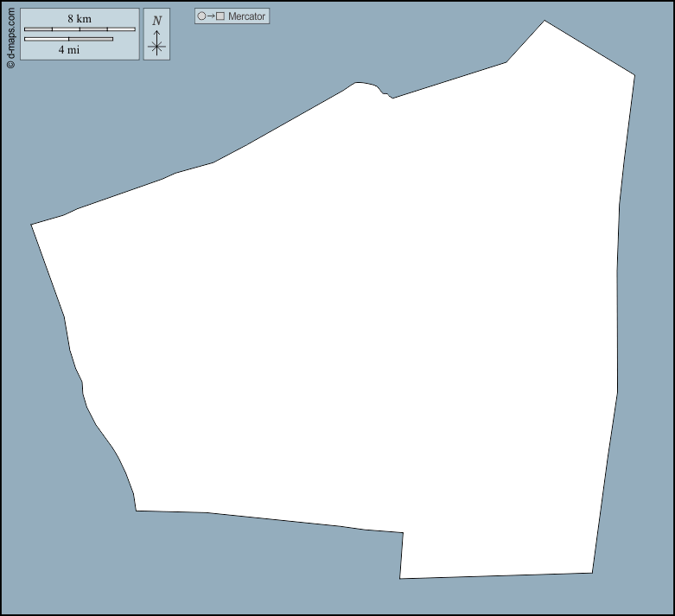Screen dimensions: 675x616
Task: Click the northernmost tip of the white territory
Action: (x=544, y=22)
